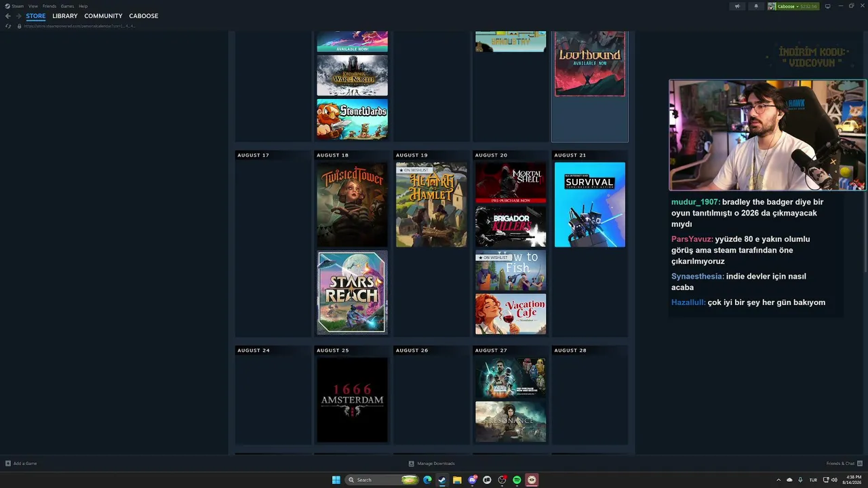Screen dimensions: 868x488
Task: Click the AUGUST 27 date header
Action: point(491,350)
